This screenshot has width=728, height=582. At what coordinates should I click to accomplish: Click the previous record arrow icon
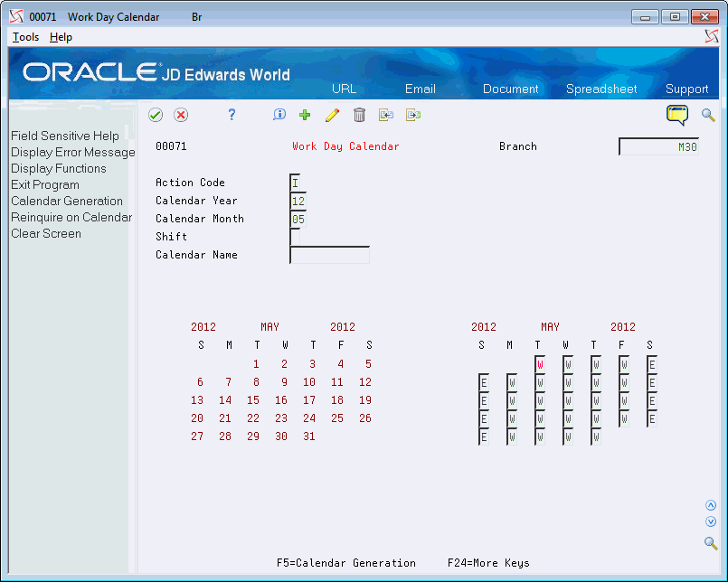tap(386, 115)
